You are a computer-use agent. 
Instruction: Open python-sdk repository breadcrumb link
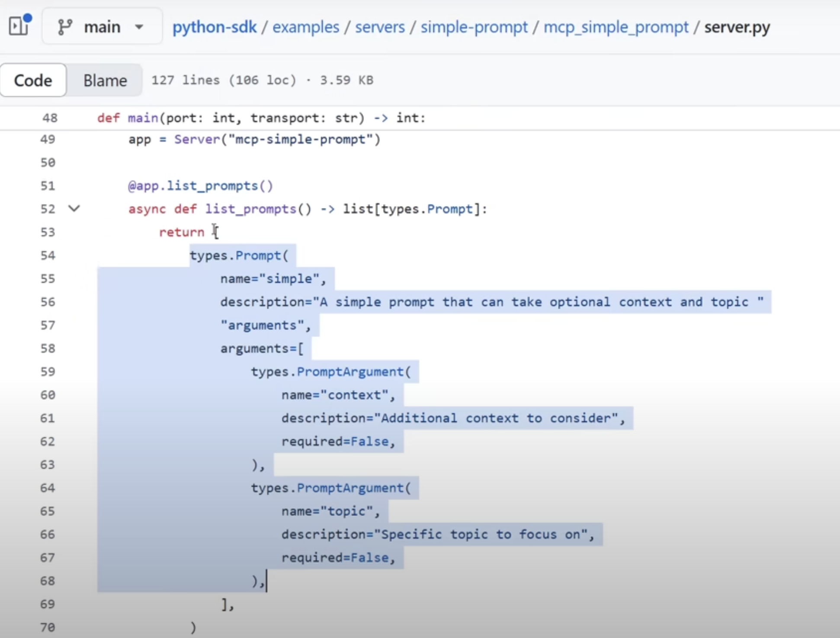tap(215, 27)
